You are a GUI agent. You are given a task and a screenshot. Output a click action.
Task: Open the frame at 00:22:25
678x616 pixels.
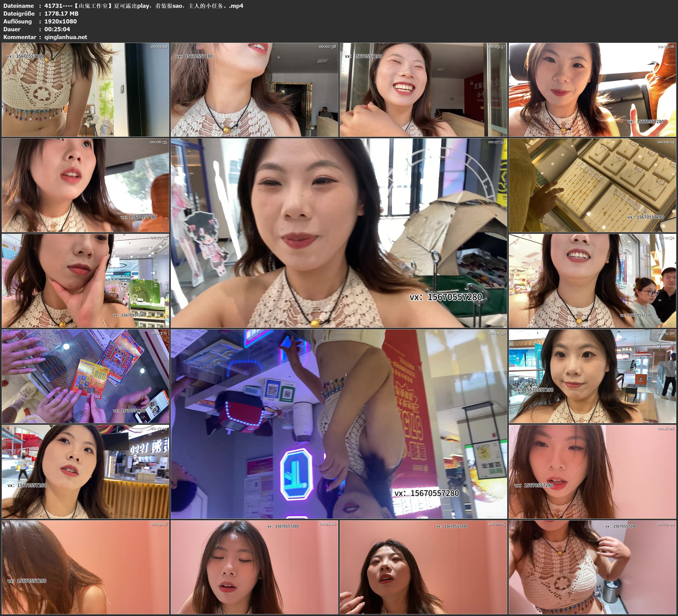(424, 567)
